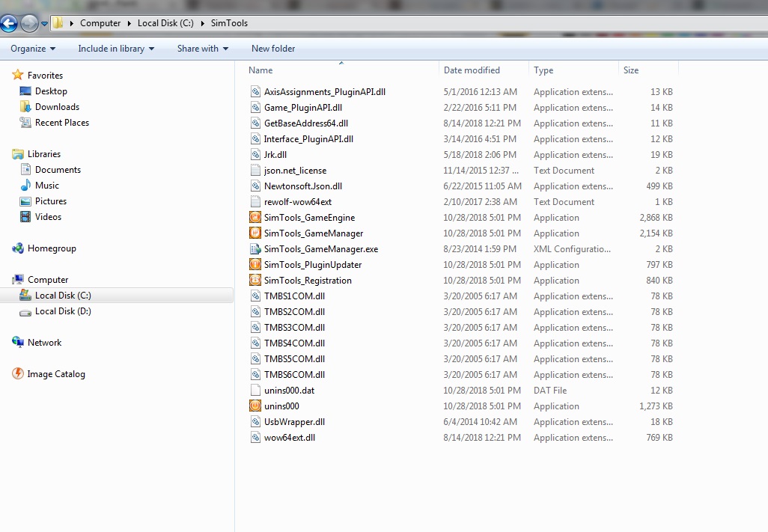
Task: Select the TMBS4COM.dll file icon
Action: tap(255, 343)
